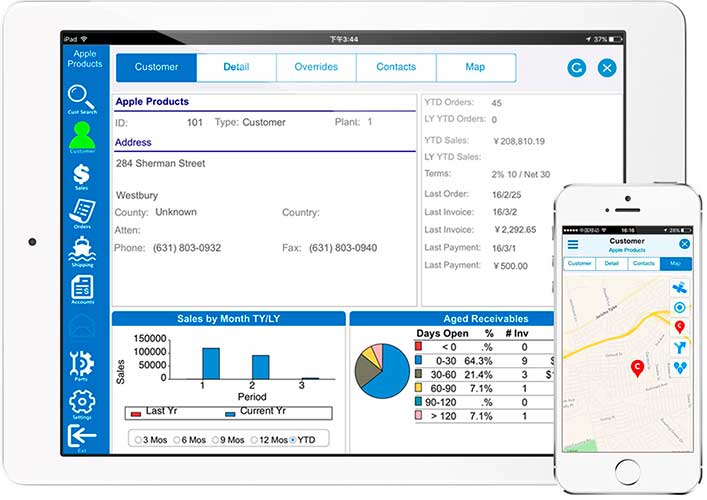This screenshot has width=707, height=500.
Task: Tap the iPhone Customer tab
Action: click(x=579, y=263)
